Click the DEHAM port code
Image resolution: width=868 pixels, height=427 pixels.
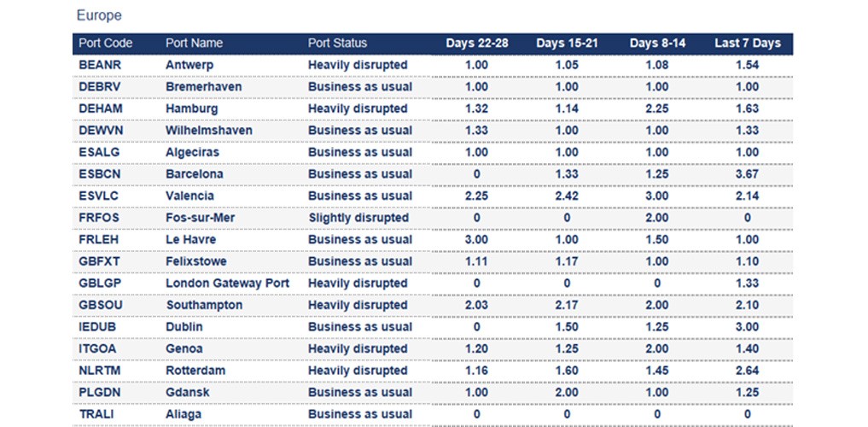tap(101, 108)
